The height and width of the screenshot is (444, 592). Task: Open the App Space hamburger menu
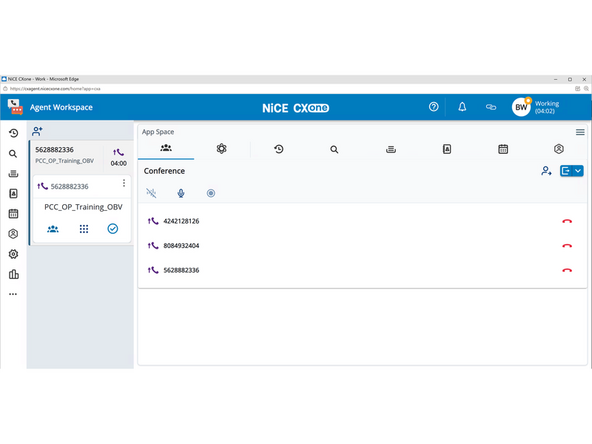click(x=580, y=132)
